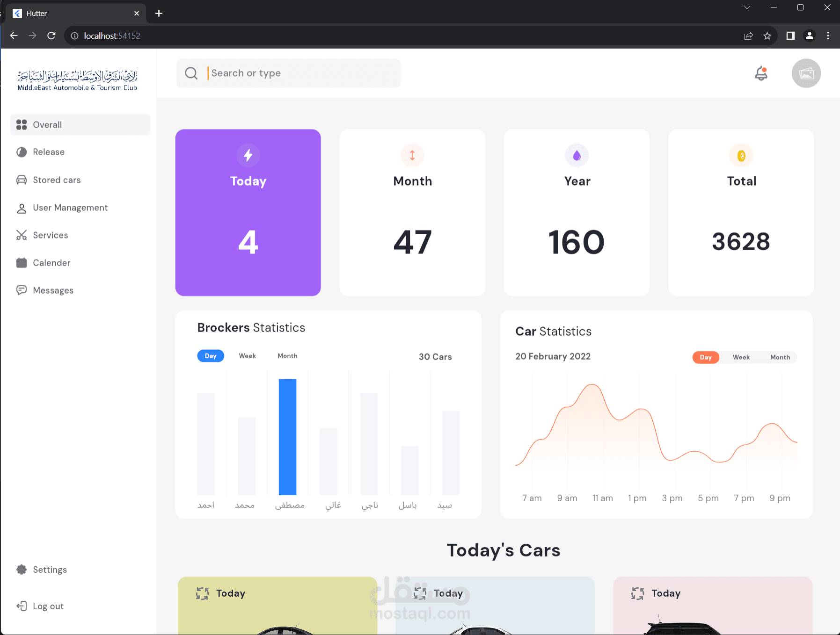Click the droplet icon on Year card
Image resolution: width=840 pixels, height=635 pixels.
(x=577, y=155)
